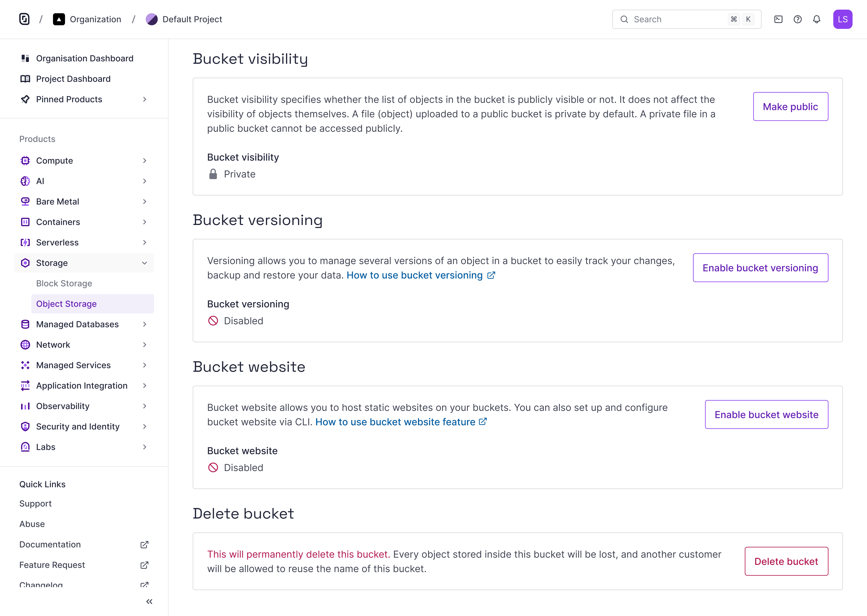Click the LS user avatar
Viewport: 867px width, 616px height.
(842, 19)
